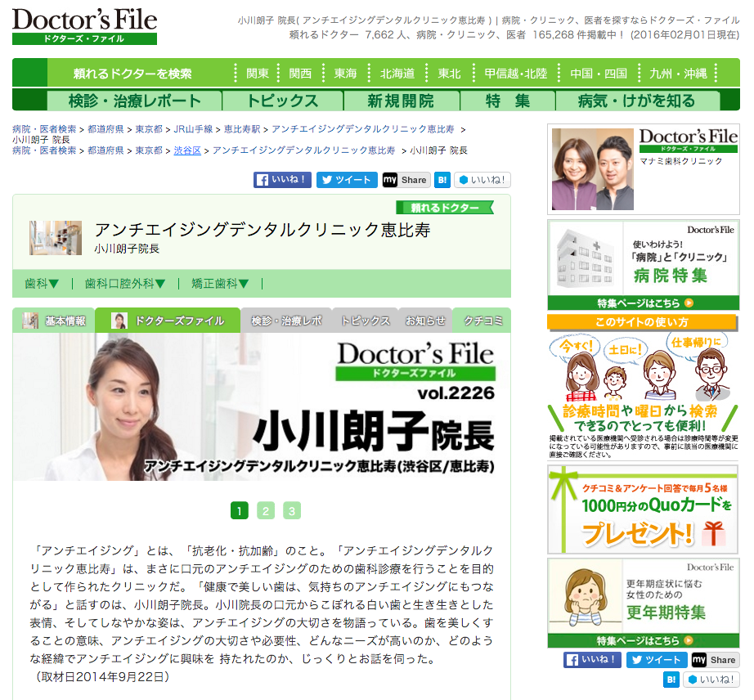The image size is (754, 700).
Task: Click the 頼れるドクター green ribbon badge
Action: click(x=445, y=208)
